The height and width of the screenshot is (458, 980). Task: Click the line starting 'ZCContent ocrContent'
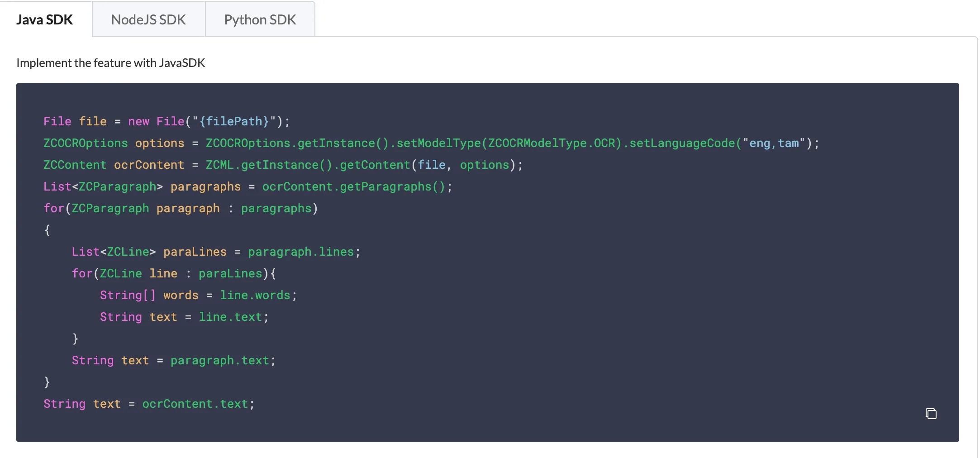coord(283,165)
